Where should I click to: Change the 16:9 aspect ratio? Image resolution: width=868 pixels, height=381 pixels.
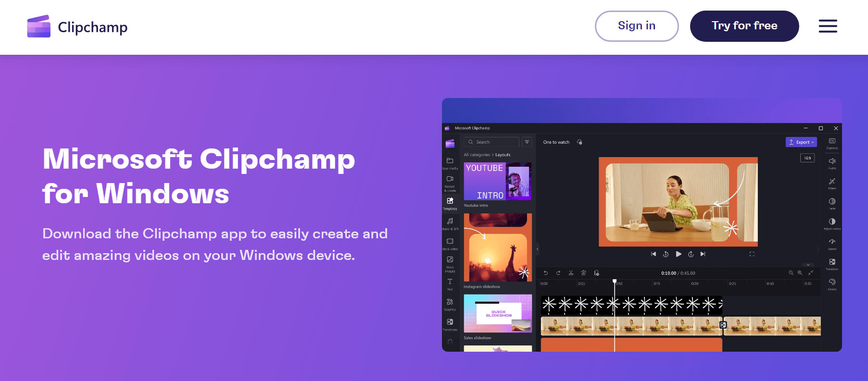point(807,158)
